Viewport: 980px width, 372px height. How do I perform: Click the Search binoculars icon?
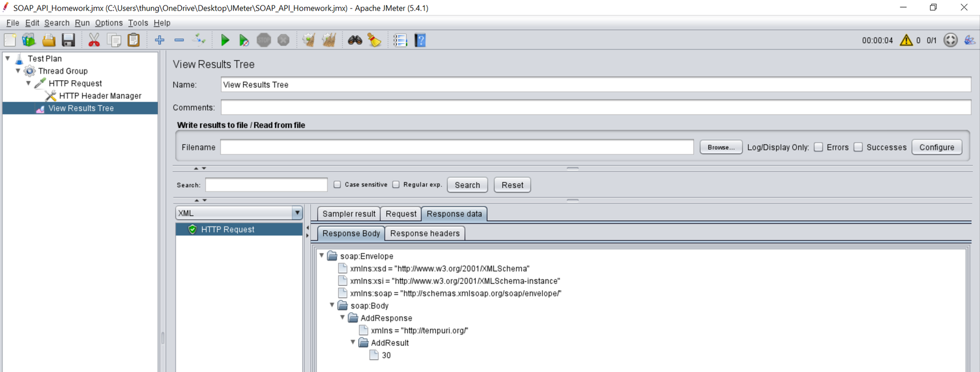355,40
